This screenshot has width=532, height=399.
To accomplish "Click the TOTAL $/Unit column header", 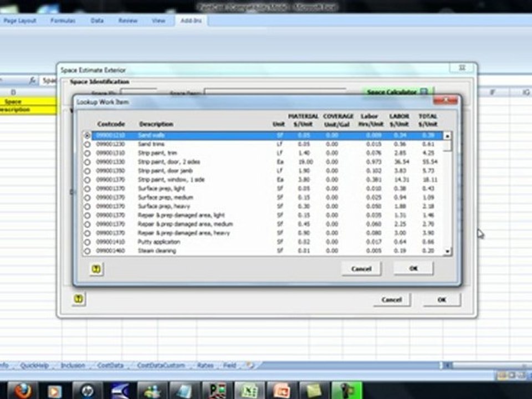I will click(427, 120).
